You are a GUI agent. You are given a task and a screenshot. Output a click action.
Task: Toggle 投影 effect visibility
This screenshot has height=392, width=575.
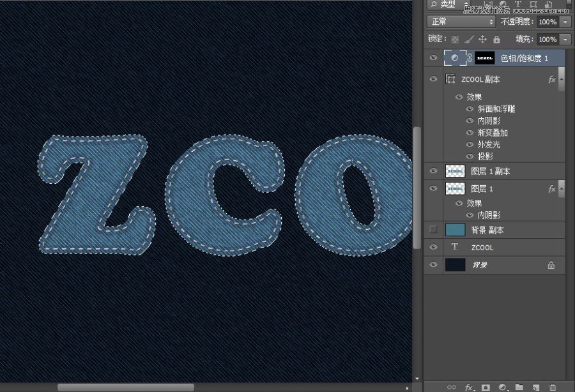pyautogui.click(x=470, y=156)
